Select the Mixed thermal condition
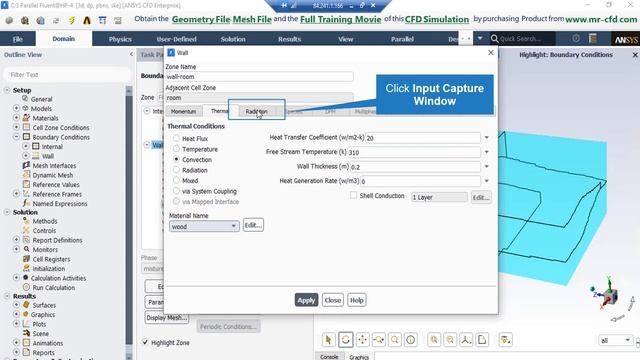 [176, 180]
